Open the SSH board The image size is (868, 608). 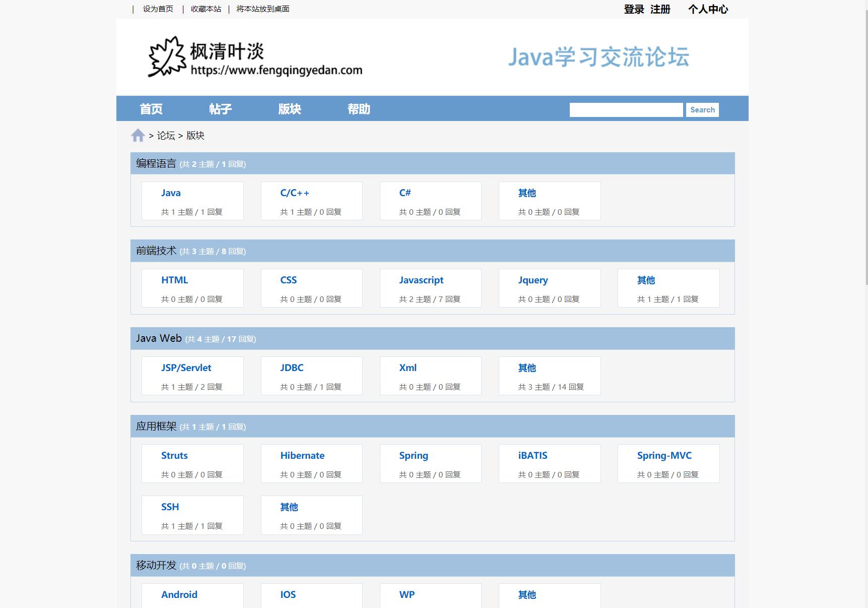tap(170, 507)
